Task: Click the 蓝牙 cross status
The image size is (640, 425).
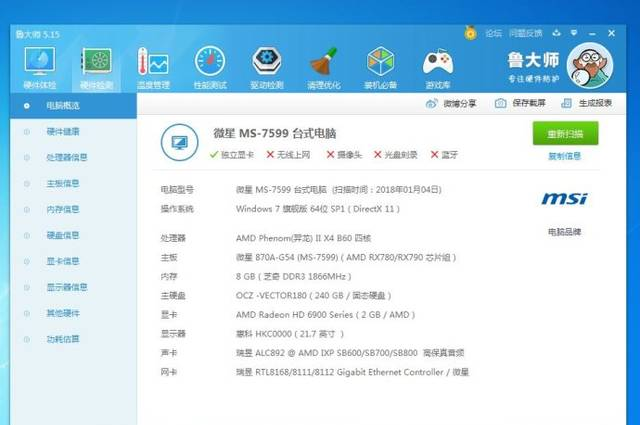Action: click(444, 155)
